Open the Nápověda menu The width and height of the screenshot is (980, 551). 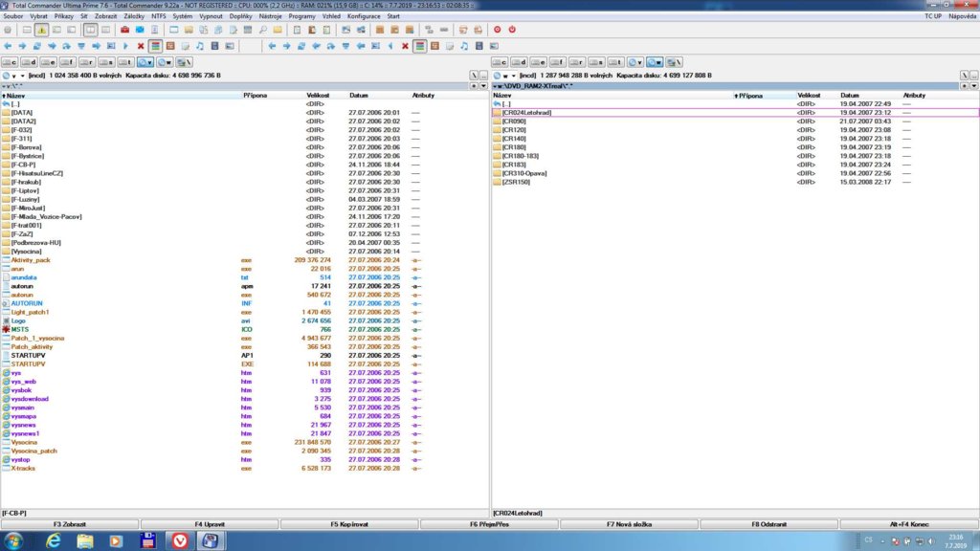point(962,16)
